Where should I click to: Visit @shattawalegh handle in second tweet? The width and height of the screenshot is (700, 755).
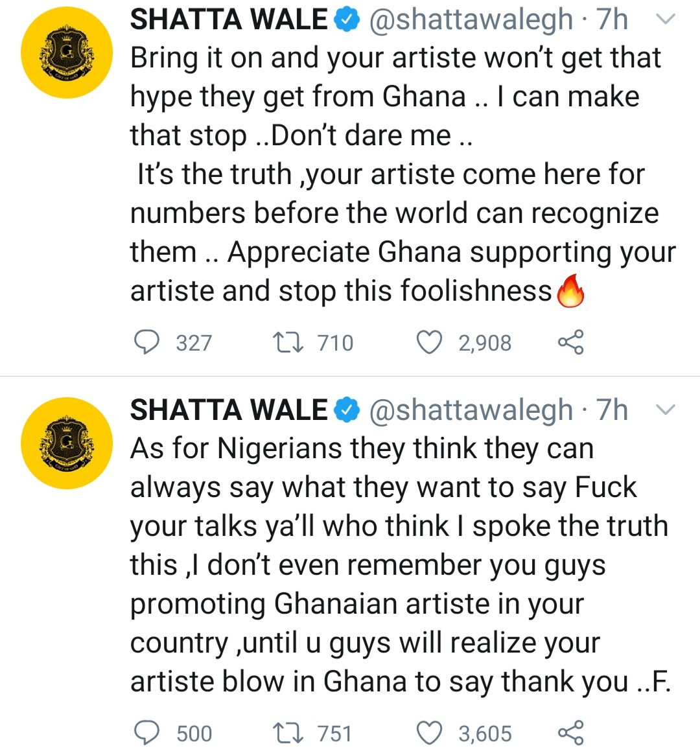[471, 411]
